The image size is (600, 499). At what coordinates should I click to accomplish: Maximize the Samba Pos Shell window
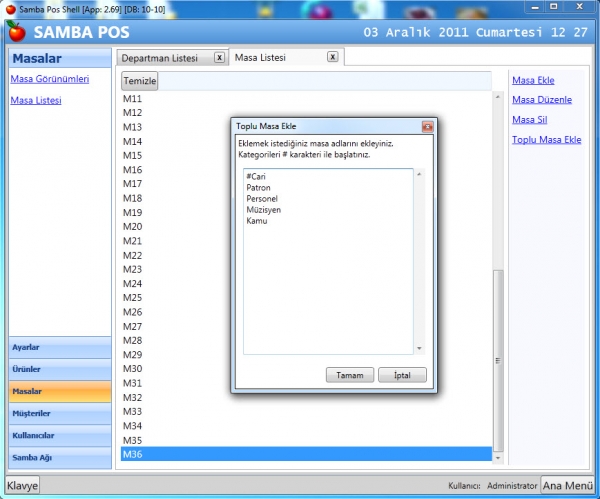554,7
